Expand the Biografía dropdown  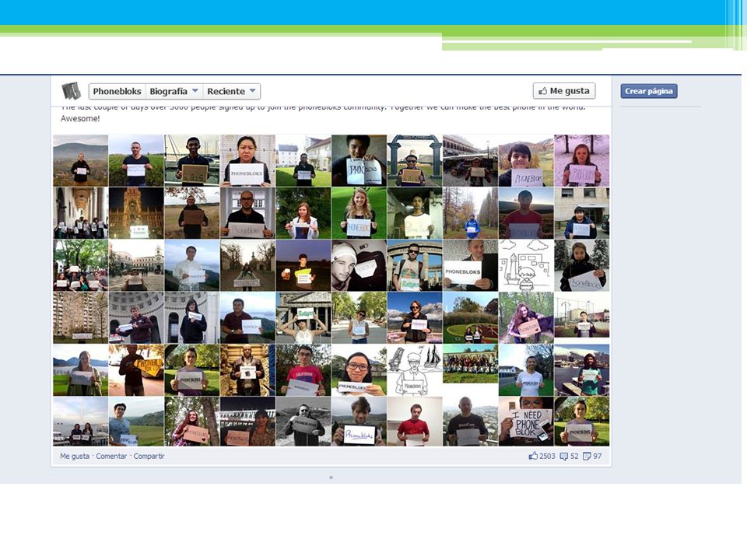pyautogui.click(x=174, y=92)
